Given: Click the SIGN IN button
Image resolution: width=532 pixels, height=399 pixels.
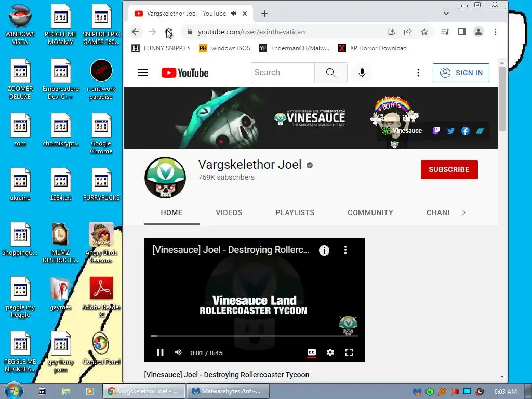Looking at the screenshot, I should pos(461,73).
